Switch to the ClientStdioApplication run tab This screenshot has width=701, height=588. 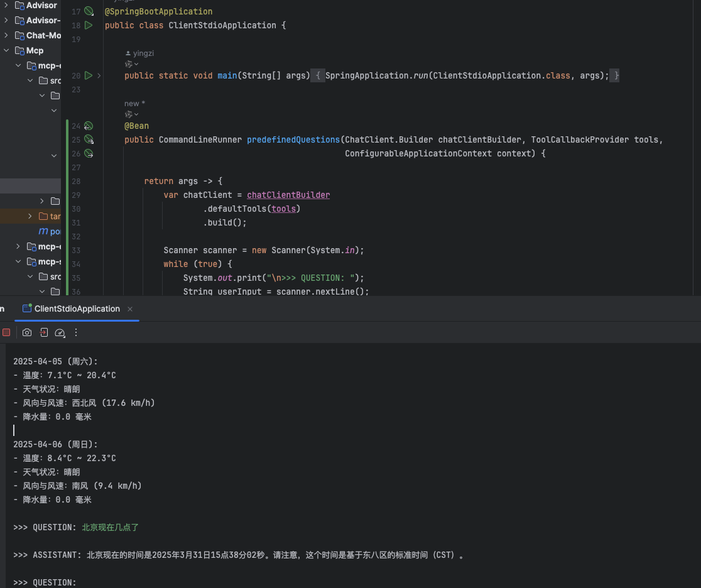click(77, 308)
